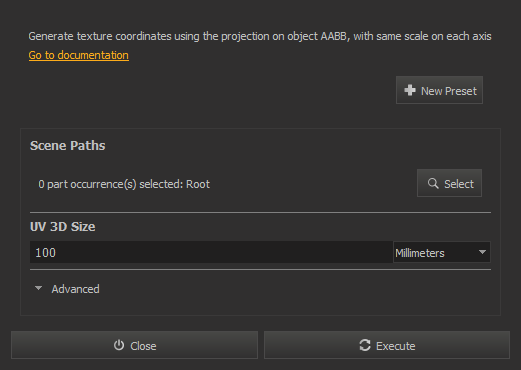Screen dimensions: 521x370
Task: Click the word Root in the selection summary
Action: (198, 184)
